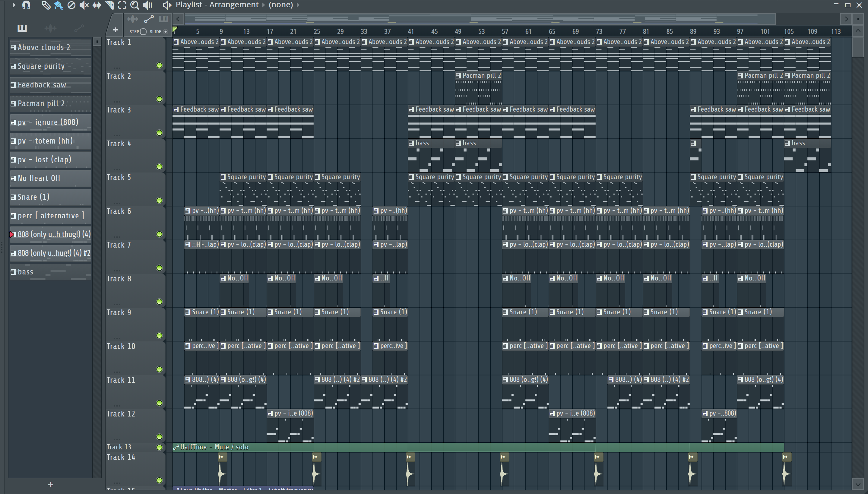Mute Track 2 with its green LED
Viewport: 868px width, 494px height.
(159, 99)
